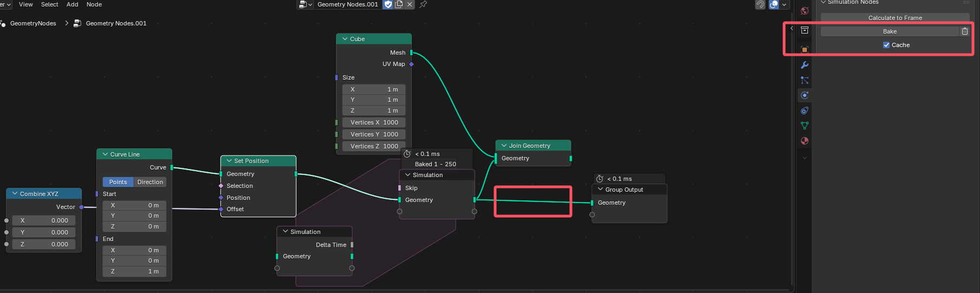Collapse the Cube node

(345, 39)
